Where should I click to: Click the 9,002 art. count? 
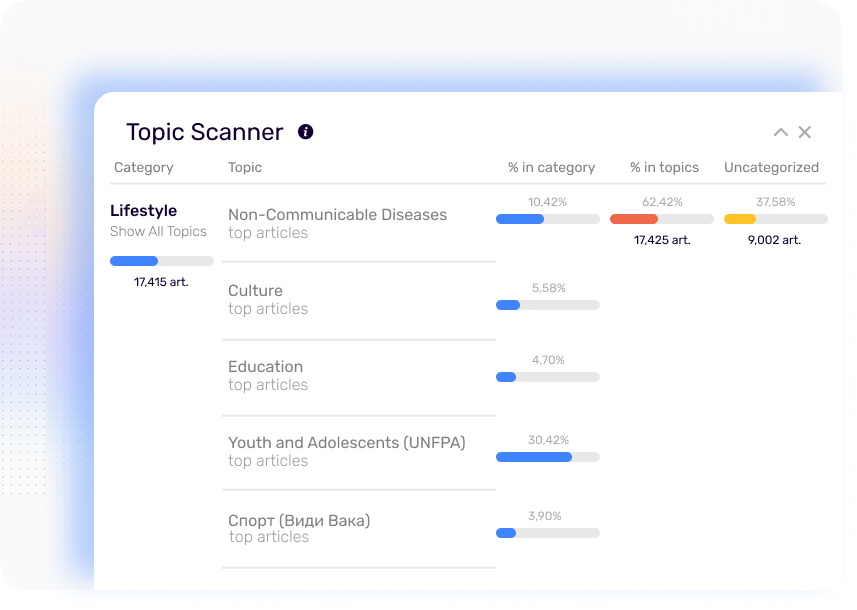pyautogui.click(x=774, y=240)
